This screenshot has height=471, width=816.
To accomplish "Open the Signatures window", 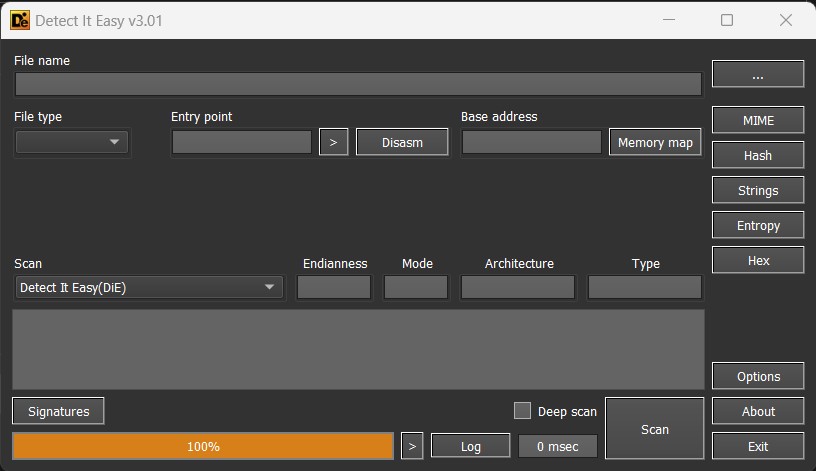I will [x=58, y=411].
